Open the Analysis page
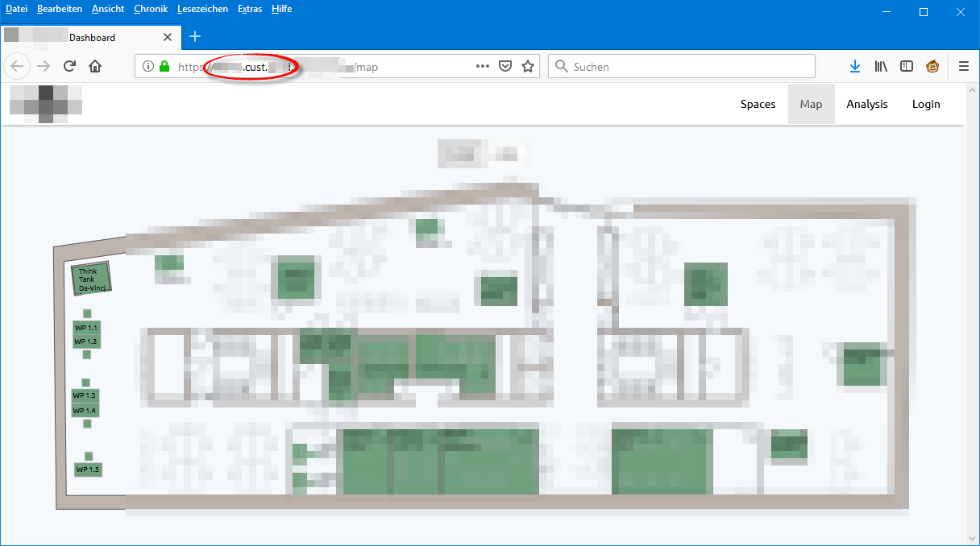980x546 pixels. [x=866, y=104]
